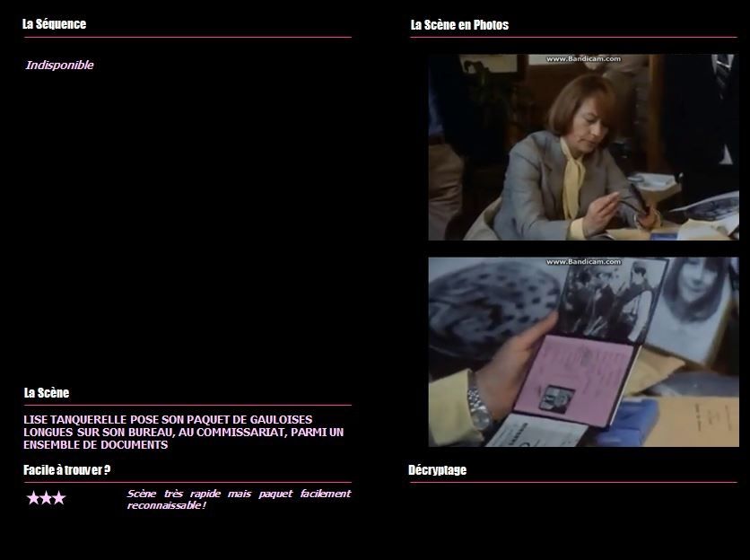Open the top photo of woman at desk
750x560 pixels.
(x=583, y=147)
